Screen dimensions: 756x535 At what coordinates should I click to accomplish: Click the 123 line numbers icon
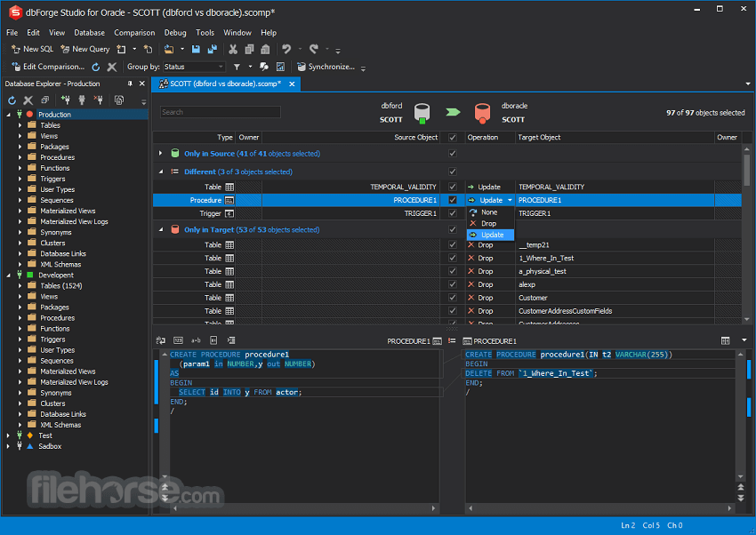(x=178, y=340)
